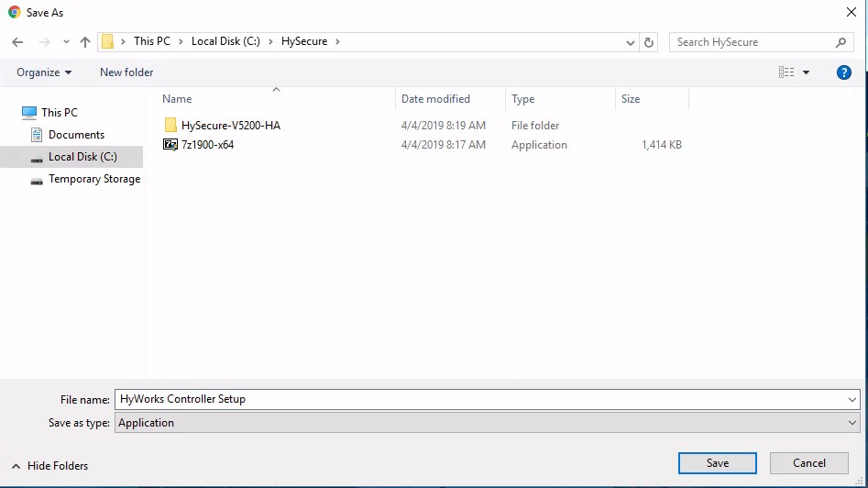Image resolution: width=868 pixels, height=488 pixels.
Task: Click the Application type cell for 7z1900-x64
Action: tap(539, 145)
